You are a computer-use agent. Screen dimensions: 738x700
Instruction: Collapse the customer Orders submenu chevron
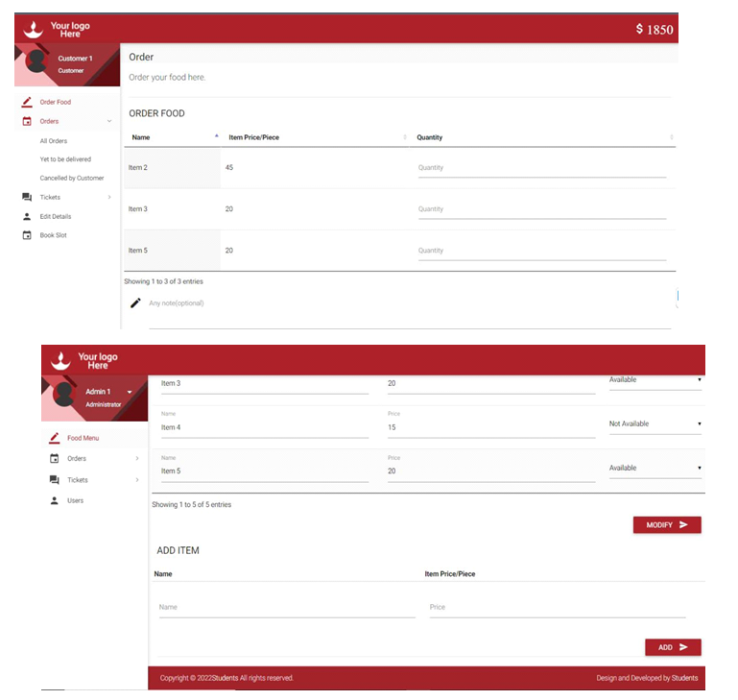coord(109,121)
